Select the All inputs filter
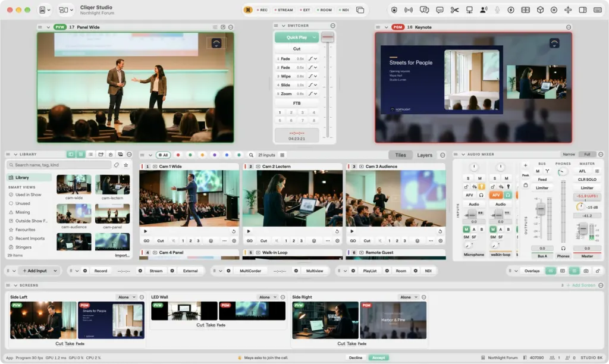This screenshot has height=364, width=609. [x=164, y=155]
